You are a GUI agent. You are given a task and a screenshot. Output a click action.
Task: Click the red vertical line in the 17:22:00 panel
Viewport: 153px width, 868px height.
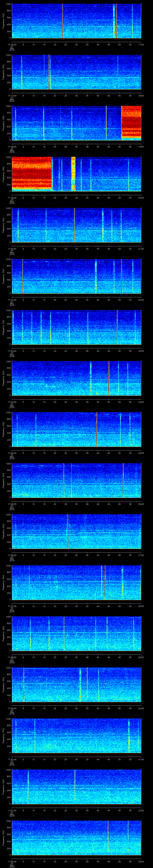[x=117, y=327]
